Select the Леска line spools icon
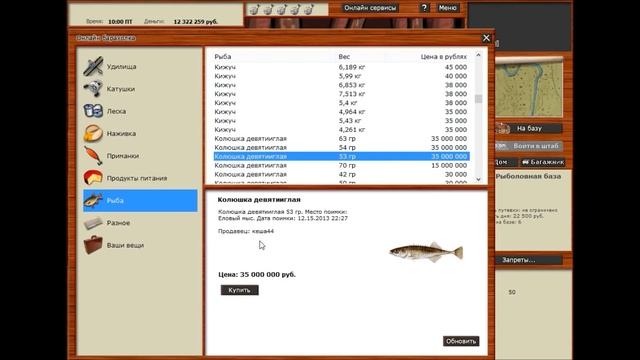 tap(93, 111)
